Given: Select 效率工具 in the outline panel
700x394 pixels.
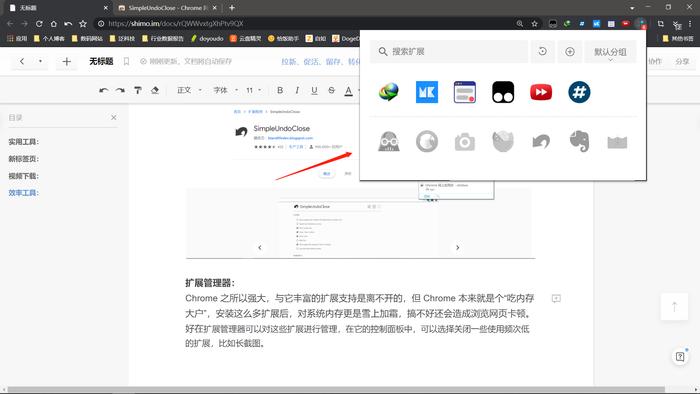Looking at the screenshot, I should click(x=24, y=193).
